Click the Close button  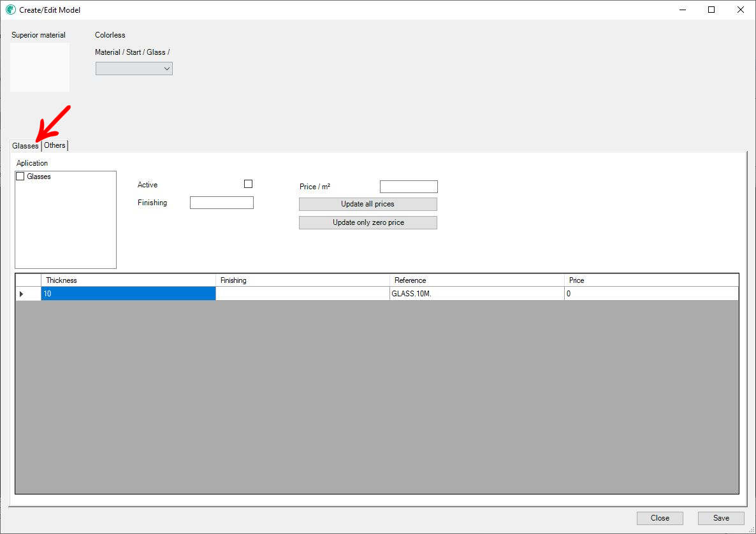tap(660, 518)
